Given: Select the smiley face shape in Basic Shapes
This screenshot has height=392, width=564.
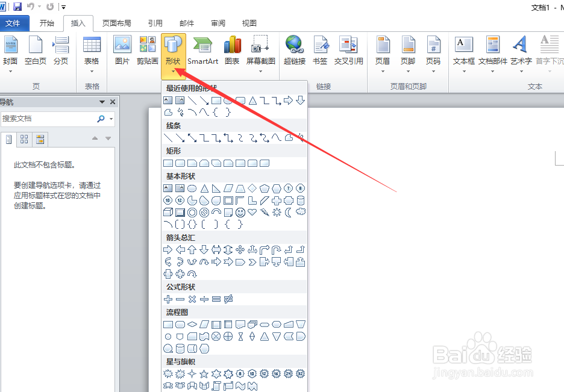Looking at the screenshot, I should [x=240, y=213].
